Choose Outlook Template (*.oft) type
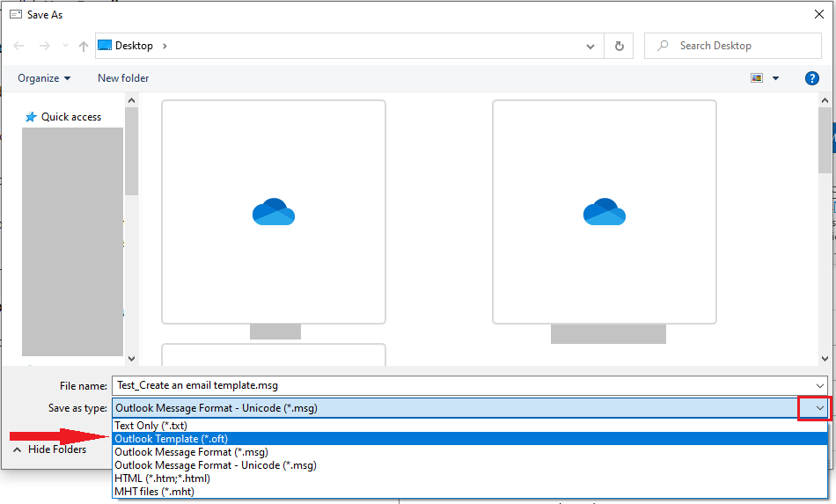This screenshot has height=504, width=836. click(x=470, y=438)
